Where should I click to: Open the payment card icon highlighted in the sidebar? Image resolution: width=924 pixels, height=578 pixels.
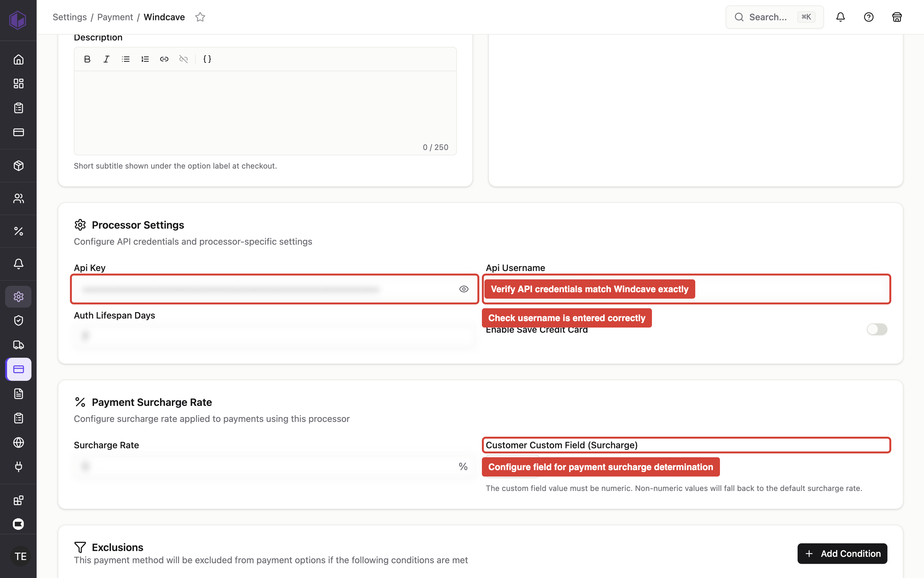click(18, 369)
